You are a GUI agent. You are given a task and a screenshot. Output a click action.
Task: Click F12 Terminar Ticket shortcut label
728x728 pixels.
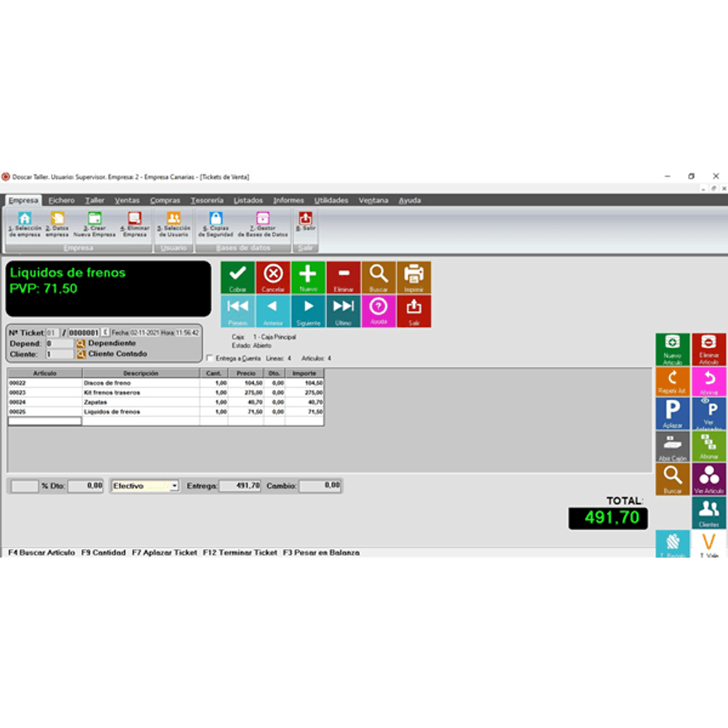pyautogui.click(x=240, y=553)
